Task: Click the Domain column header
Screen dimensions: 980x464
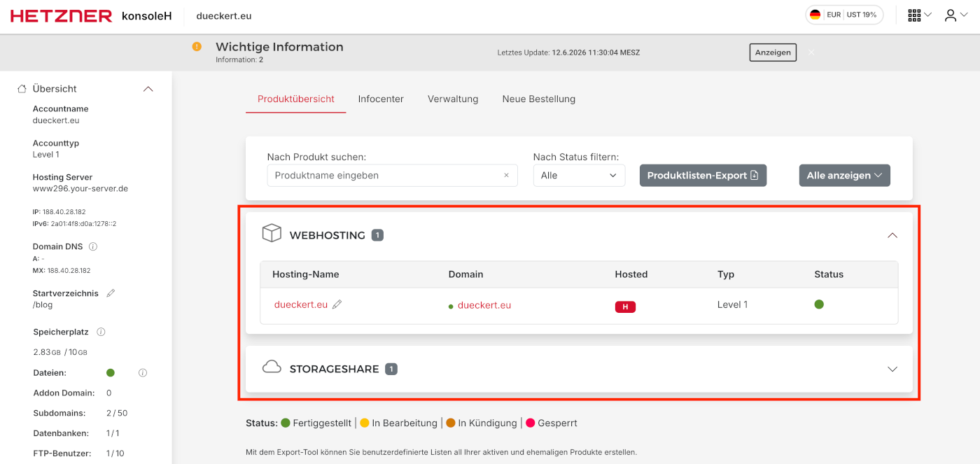Action: point(466,274)
